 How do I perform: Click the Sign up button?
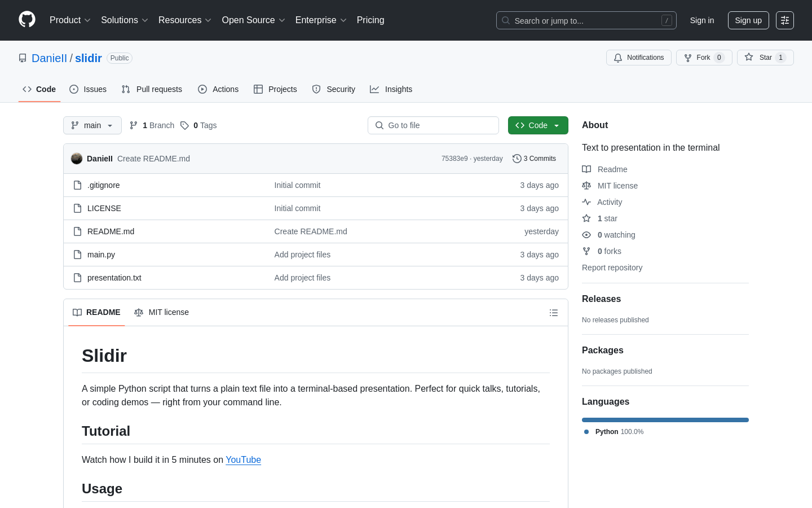click(x=748, y=20)
